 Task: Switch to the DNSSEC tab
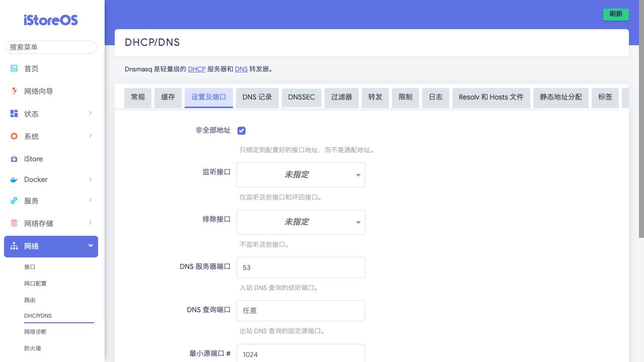(301, 97)
